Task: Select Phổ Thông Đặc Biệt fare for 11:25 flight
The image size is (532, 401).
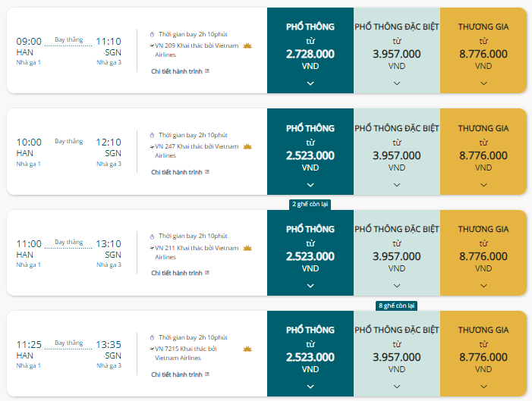Action: (x=397, y=353)
